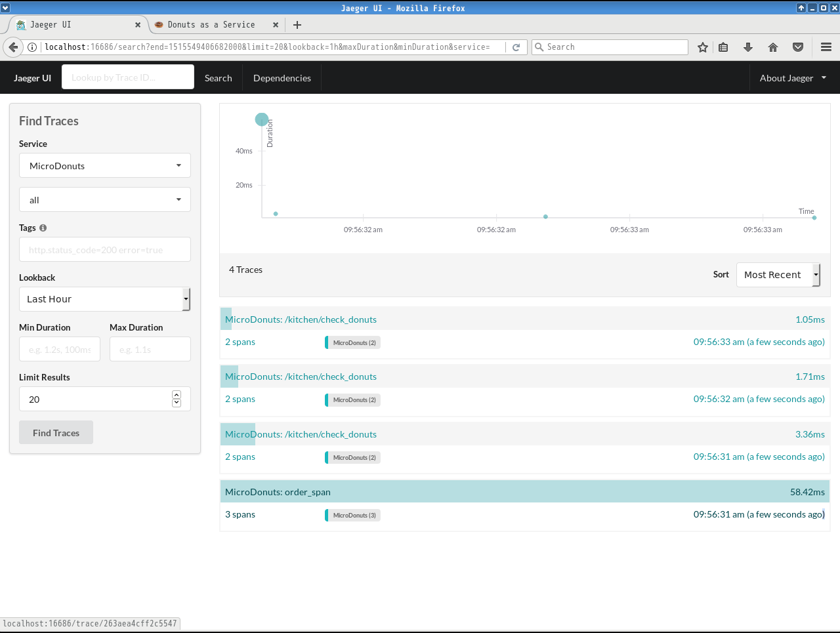This screenshot has width=840, height=633.
Task: Open the Firefox hamburger menu
Action: pyautogui.click(x=826, y=47)
